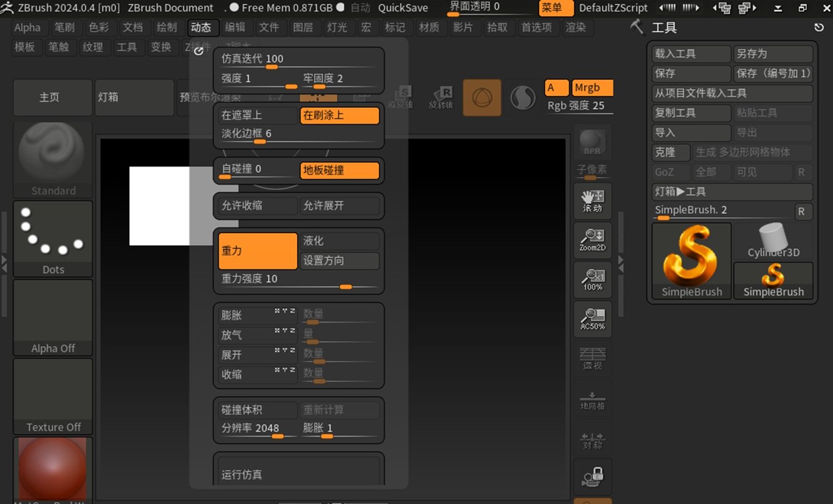Click the two-tone sphere icon beside A
833x504 pixels.
point(522,97)
